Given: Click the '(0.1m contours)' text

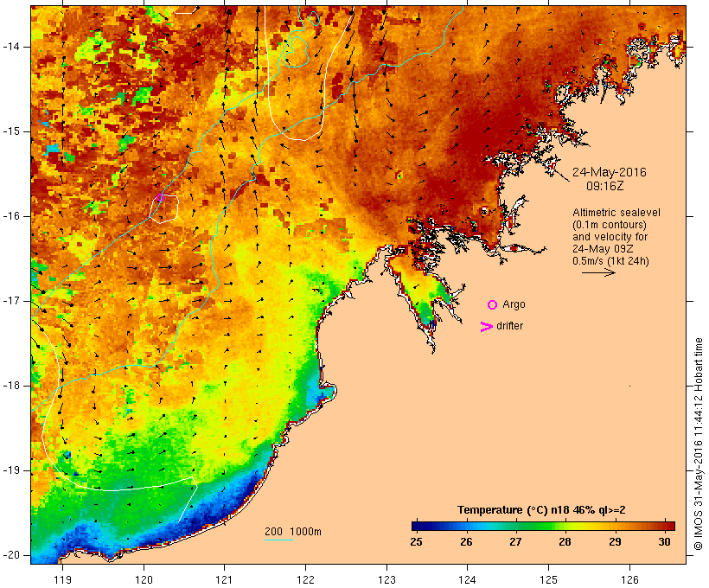Looking at the screenshot, I should click(610, 225).
